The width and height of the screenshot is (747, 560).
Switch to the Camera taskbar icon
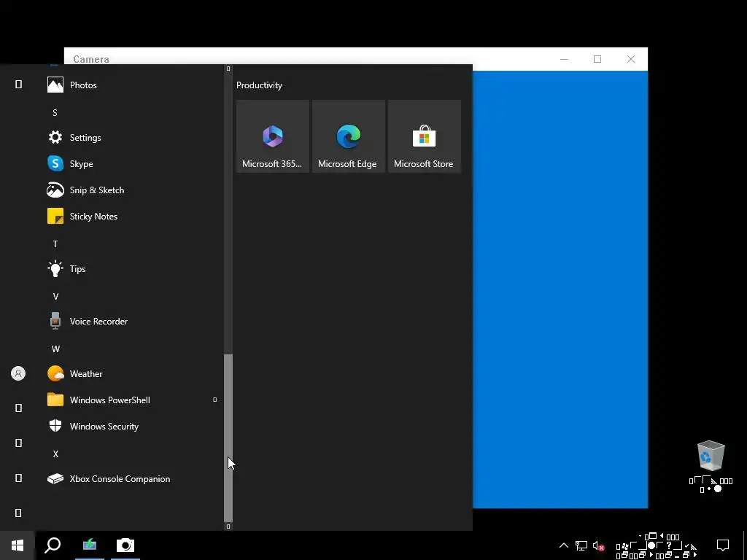pos(125,545)
